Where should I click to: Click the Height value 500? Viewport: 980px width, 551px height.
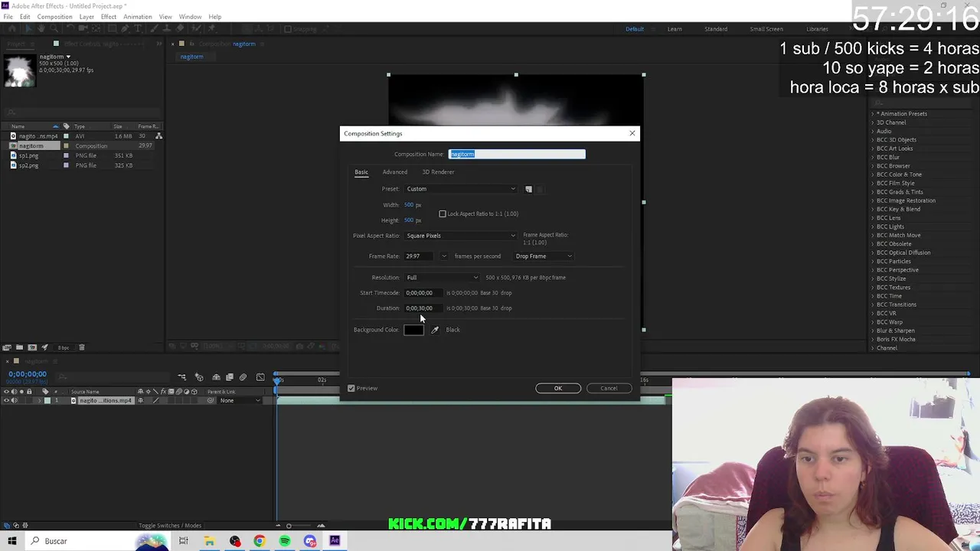click(409, 220)
